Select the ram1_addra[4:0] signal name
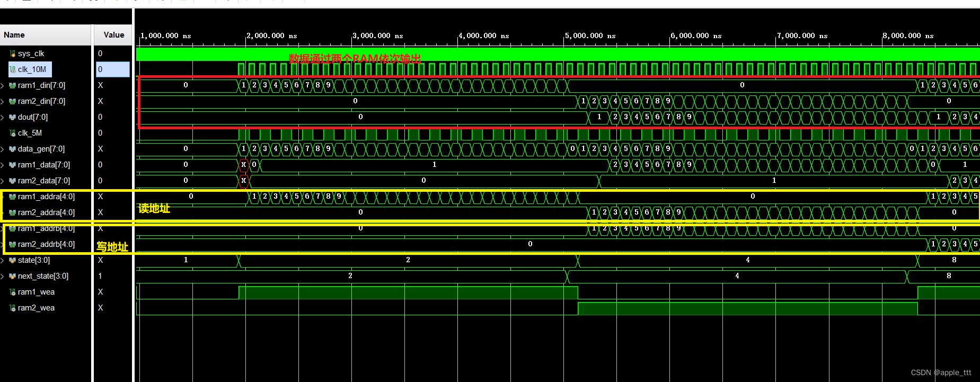This screenshot has height=382, width=980. click(46, 197)
